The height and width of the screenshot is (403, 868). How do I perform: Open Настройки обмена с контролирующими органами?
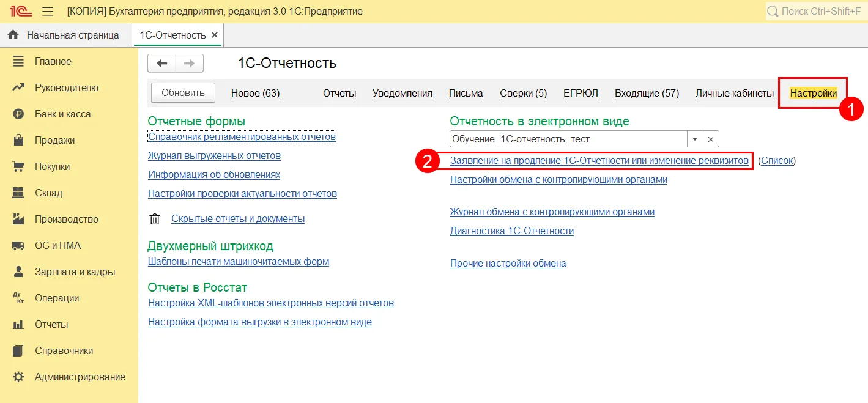point(558,179)
